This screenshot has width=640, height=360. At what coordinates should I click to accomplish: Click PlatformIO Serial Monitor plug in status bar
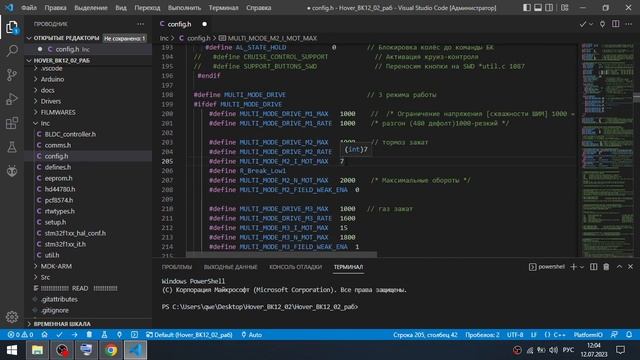tap(119, 335)
